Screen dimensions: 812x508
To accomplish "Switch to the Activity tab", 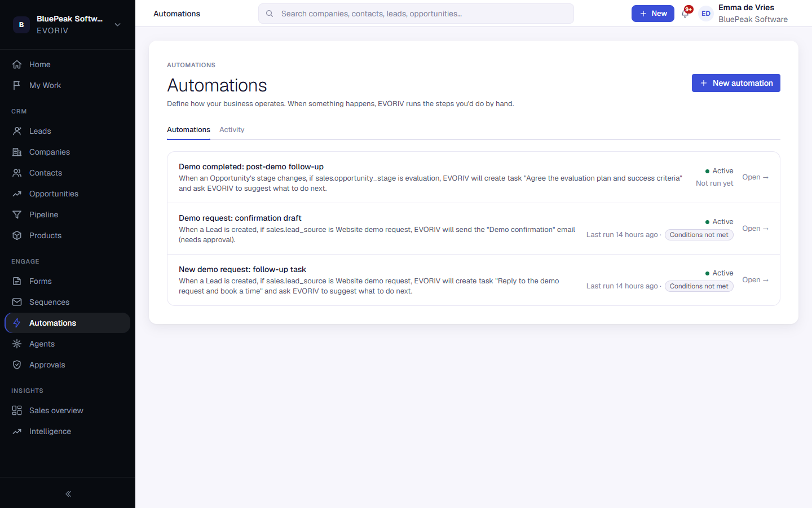I will [232, 130].
